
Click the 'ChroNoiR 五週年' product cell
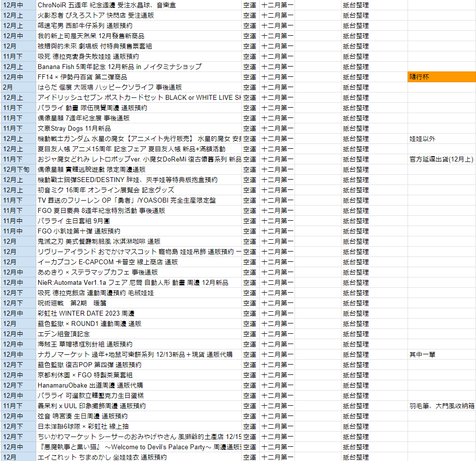tap(139, 5)
